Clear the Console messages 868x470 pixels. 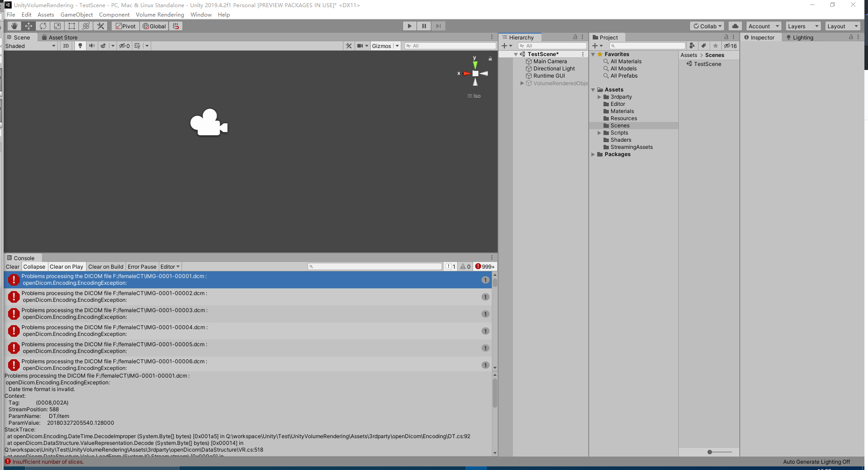click(12, 266)
